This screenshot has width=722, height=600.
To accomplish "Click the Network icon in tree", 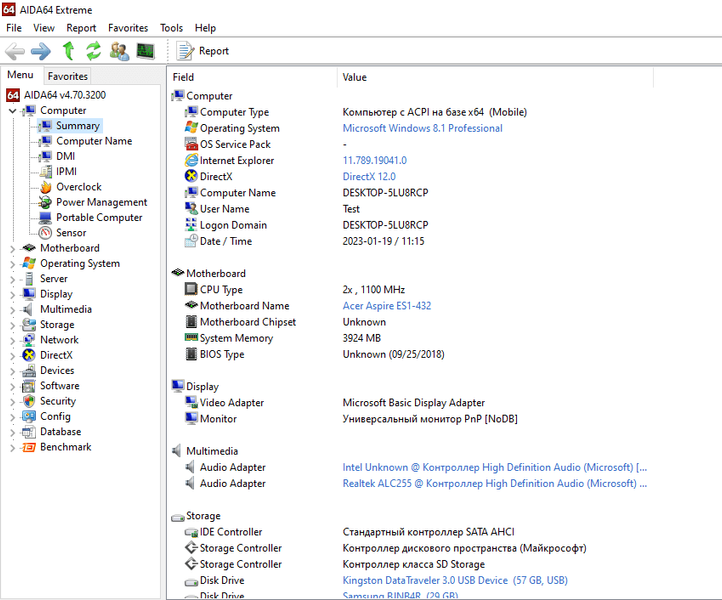I will (29, 340).
